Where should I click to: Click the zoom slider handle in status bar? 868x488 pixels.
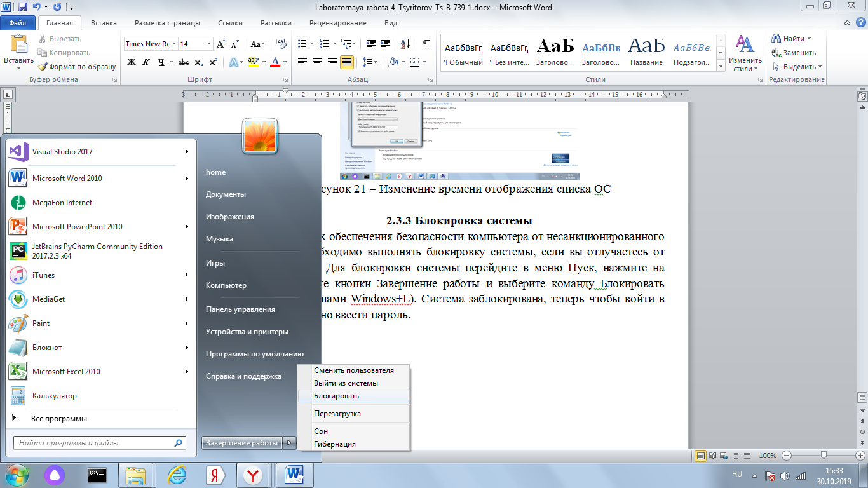824,456
